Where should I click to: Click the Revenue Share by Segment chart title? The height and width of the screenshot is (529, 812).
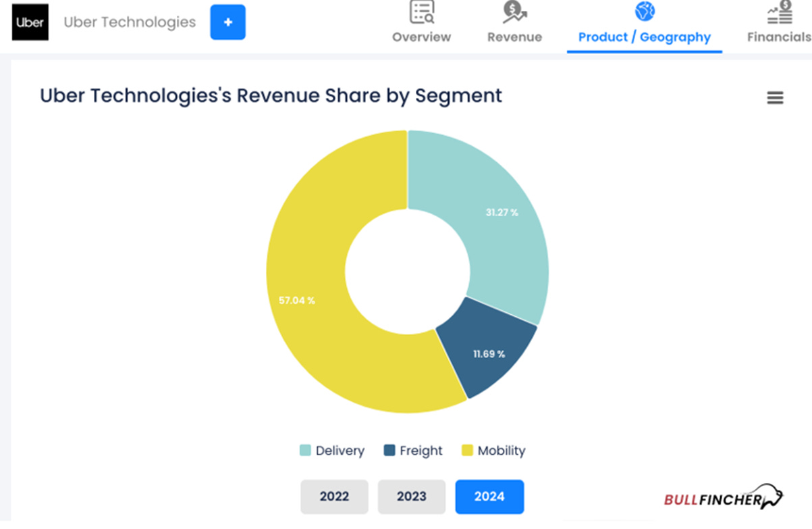[271, 96]
